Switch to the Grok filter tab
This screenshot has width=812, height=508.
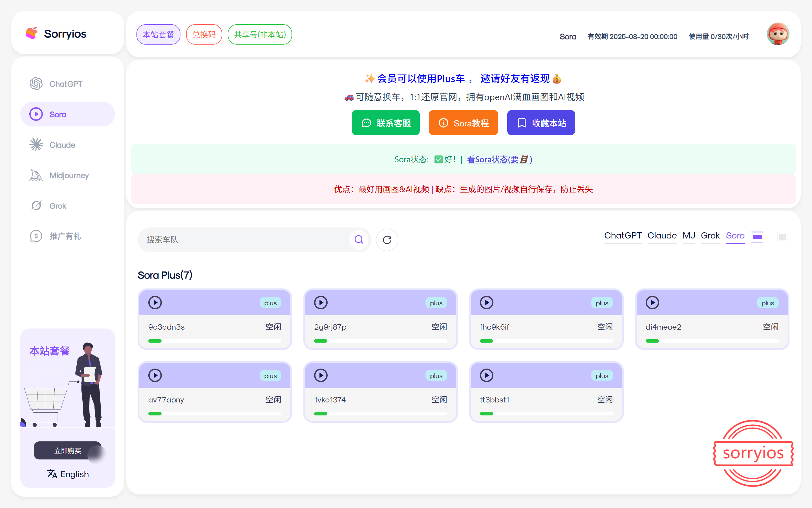710,236
